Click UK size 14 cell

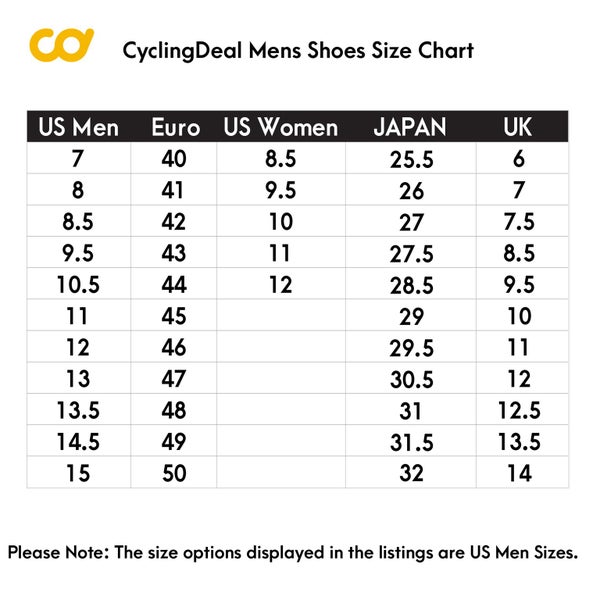pos(519,474)
